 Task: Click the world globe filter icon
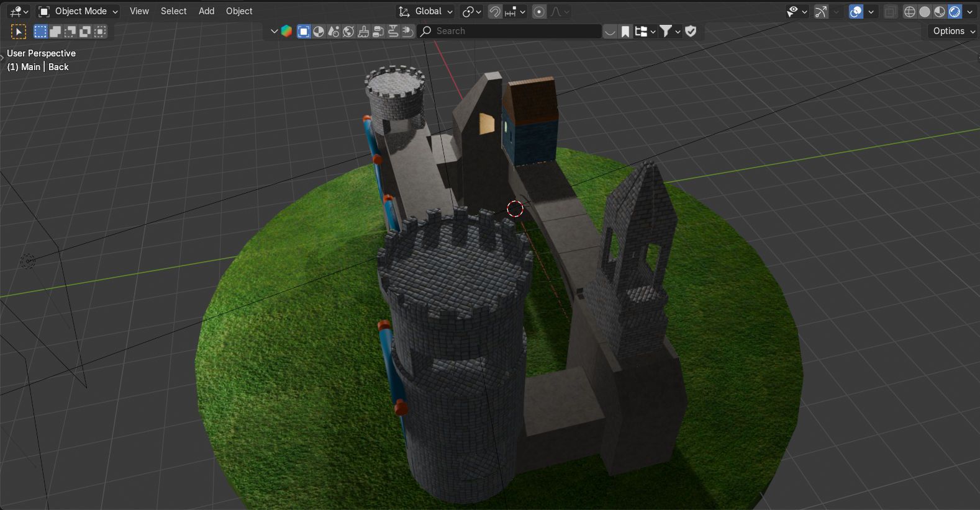coord(348,31)
